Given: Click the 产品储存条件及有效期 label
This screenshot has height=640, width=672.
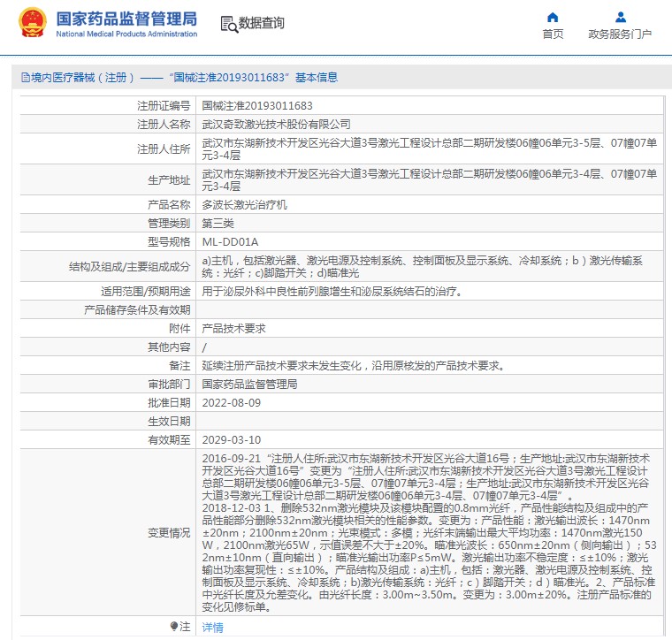Looking at the screenshot, I should (x=137, y=310).
